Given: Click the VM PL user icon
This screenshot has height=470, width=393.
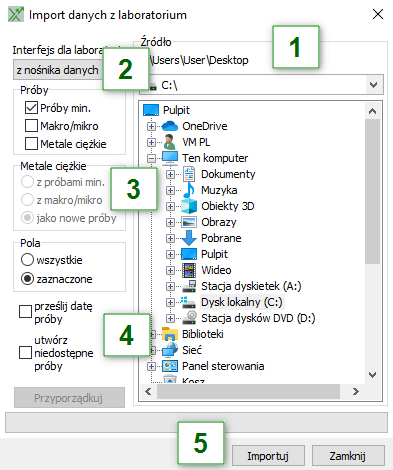Looking at the screenshot, I should pos(169,142).
